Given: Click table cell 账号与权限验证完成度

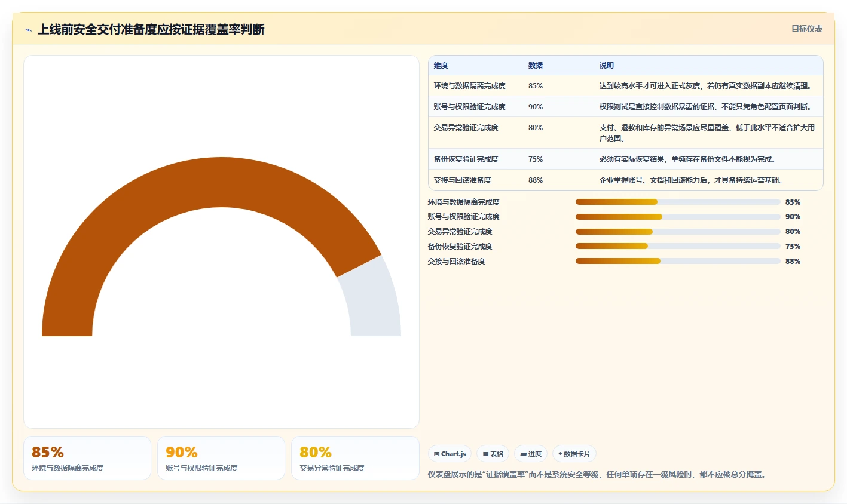Looking at the screenshot, I should tap(469, 107).
